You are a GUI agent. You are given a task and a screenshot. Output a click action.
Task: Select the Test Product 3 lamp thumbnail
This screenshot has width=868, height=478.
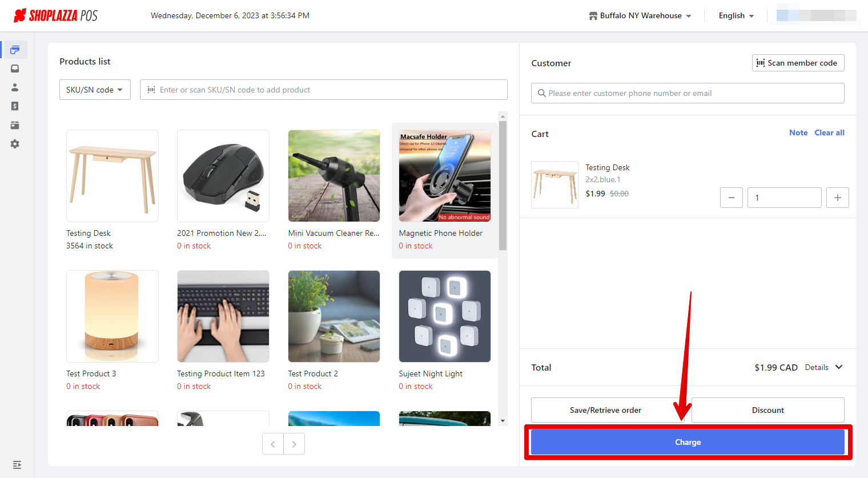tap(112, 316)
